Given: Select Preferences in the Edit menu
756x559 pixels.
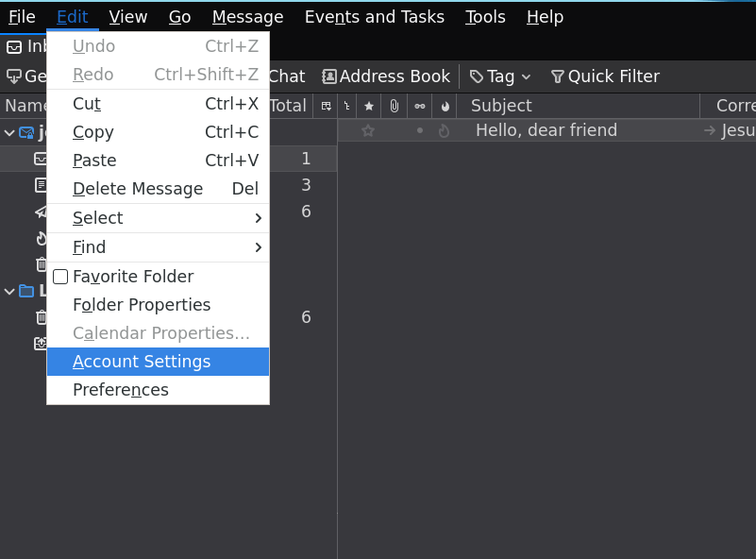Looking at the screenshot, I should [x=121, y=390].
